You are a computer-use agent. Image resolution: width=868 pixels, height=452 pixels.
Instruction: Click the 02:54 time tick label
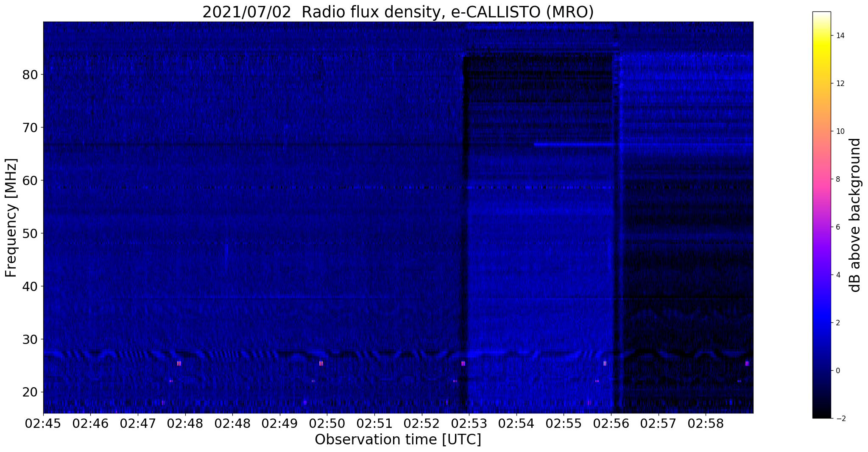pyautogui.click(x=516, y=424)
